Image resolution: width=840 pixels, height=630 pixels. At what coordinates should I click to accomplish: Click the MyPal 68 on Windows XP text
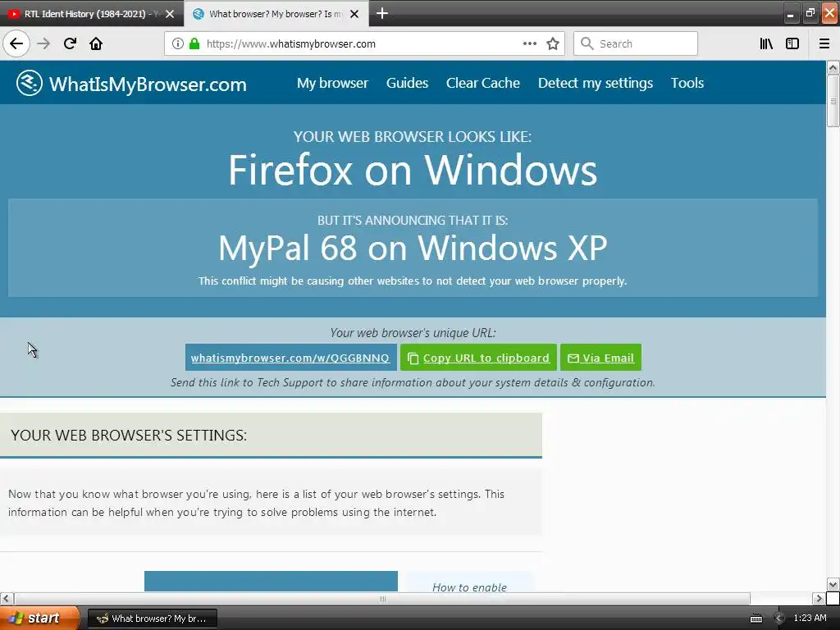[413, 248]
